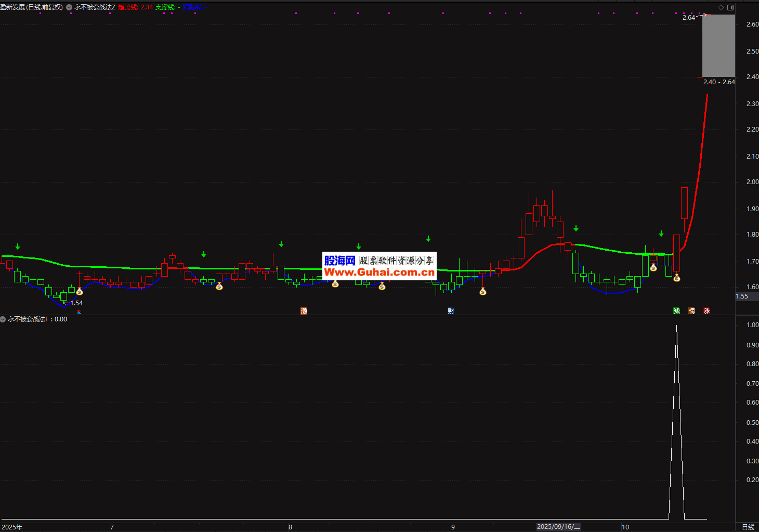
Task: Click the 2025/09/16 date marker on timeline
Action: [558, 527]
